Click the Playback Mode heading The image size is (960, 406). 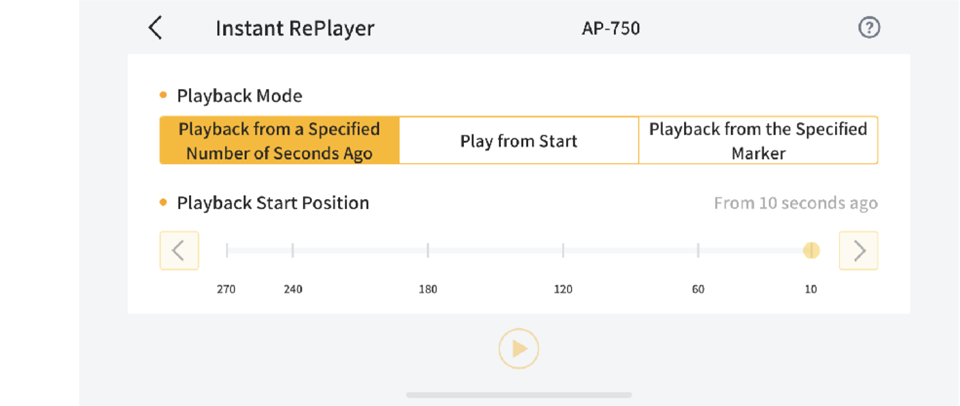pyautogui.click(x=239, y=96)
